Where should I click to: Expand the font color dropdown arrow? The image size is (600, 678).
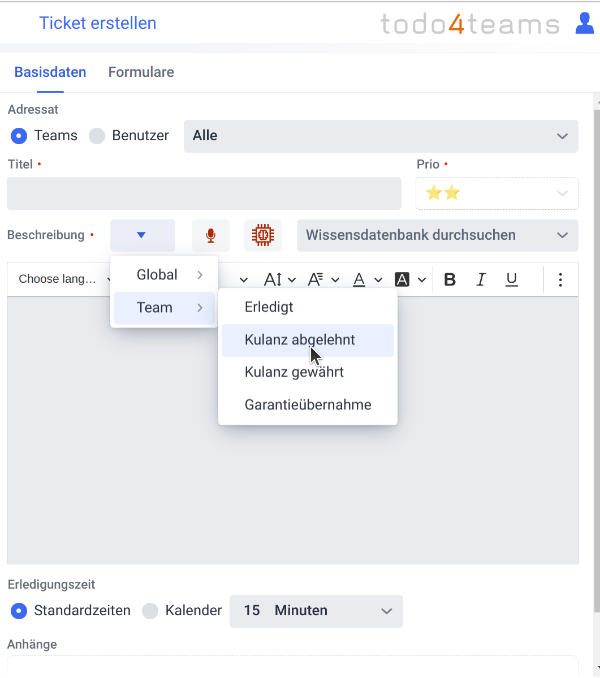click(378, 280)
